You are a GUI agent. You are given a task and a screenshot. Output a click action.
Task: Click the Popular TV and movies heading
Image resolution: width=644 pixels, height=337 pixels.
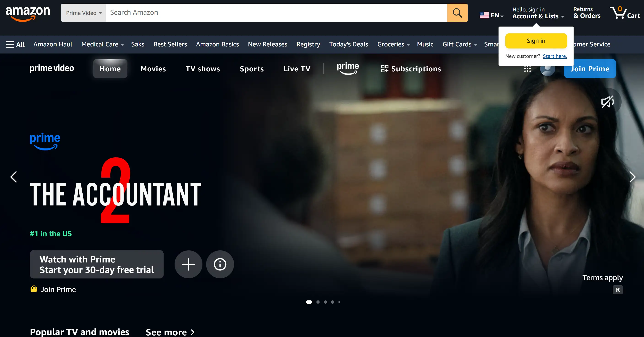click(x=80, y=332)
